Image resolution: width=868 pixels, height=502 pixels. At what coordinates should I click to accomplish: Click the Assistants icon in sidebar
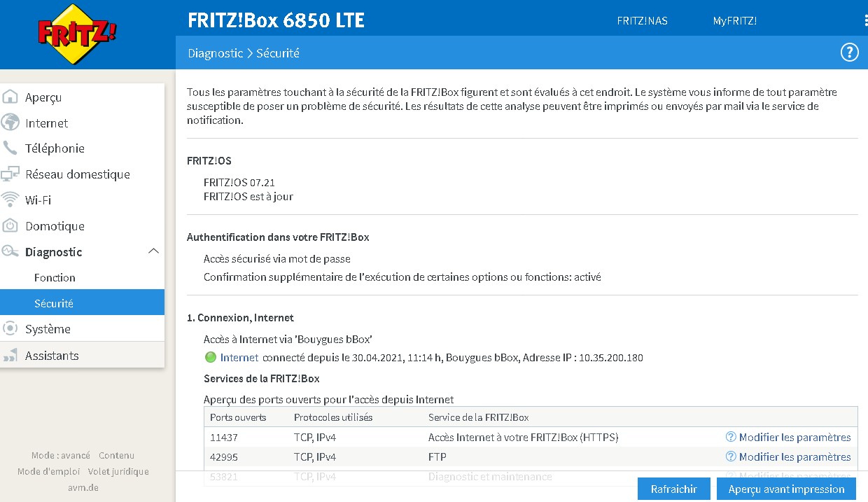(x=10, y=356)
